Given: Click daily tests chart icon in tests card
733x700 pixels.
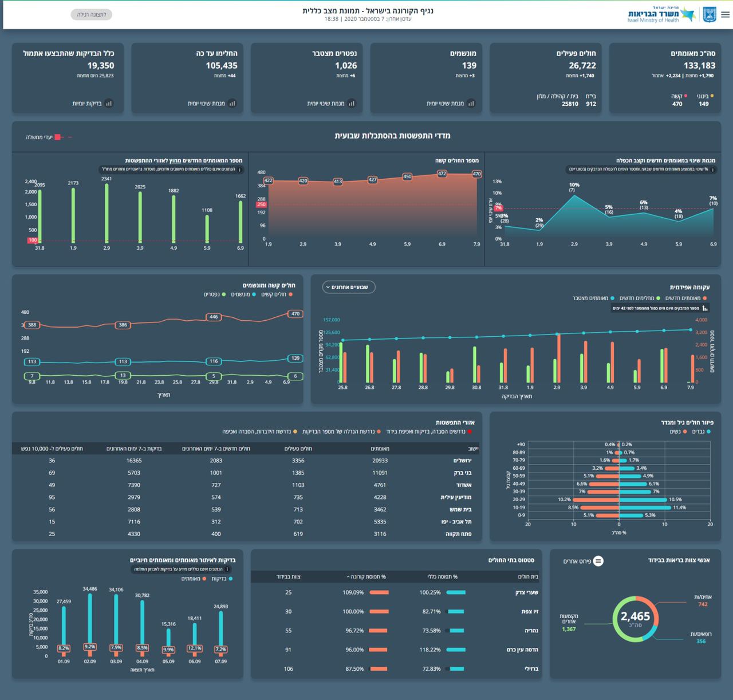Looking at the screenshot, I should [x=109, y=104].
